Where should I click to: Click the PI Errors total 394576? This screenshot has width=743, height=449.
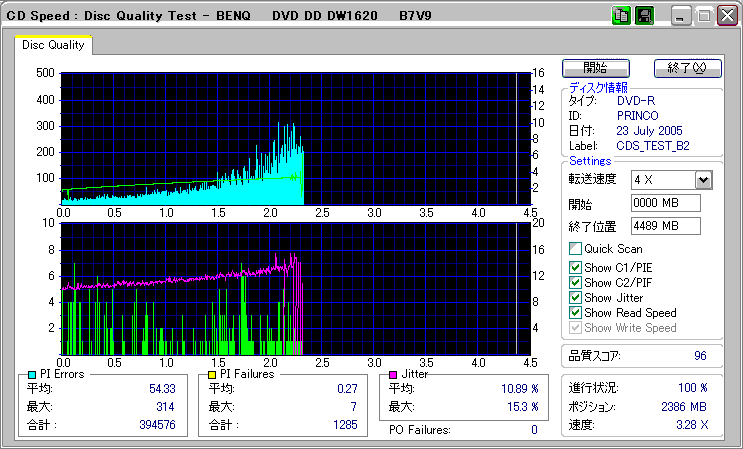point(157,425)
